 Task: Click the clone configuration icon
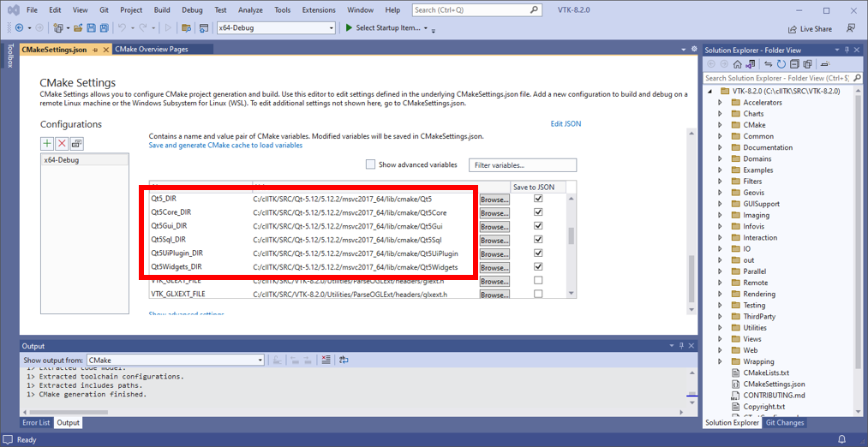click(76, 143)
